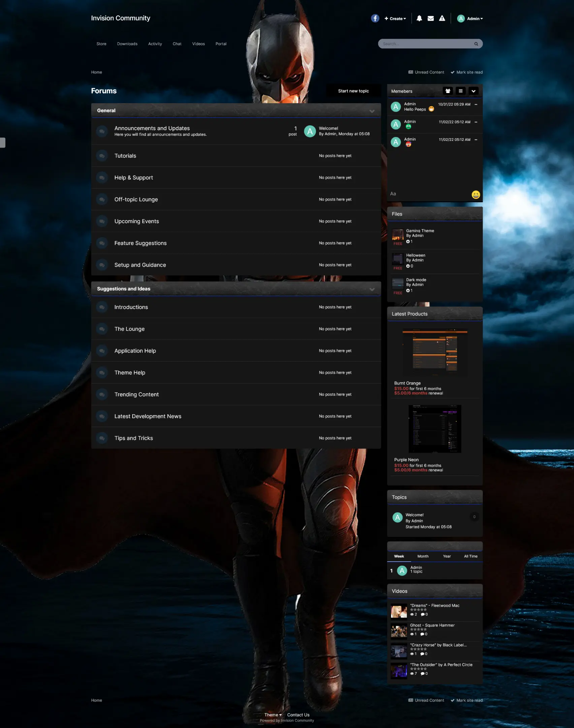Image resolution: width=574 pixels, height=728 pixels.
Task: Click Admin avatar in Topics widget
Action: pos(397,517)
